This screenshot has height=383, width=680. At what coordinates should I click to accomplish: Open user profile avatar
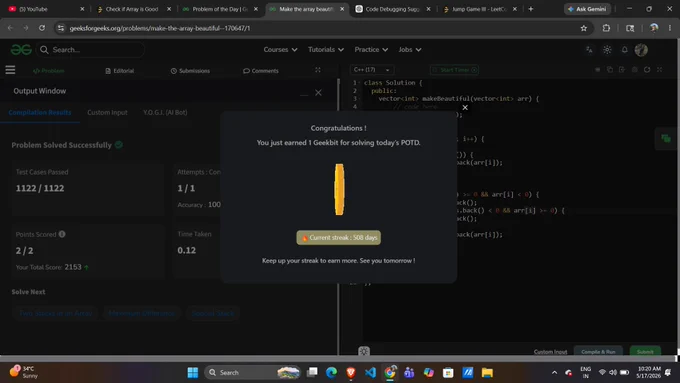pos(641,50)
